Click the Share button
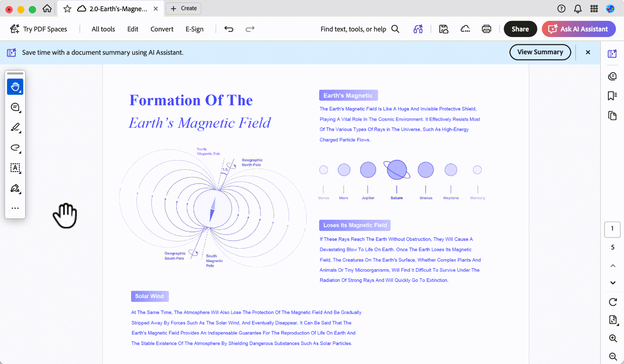 click(x=520, y=29)
